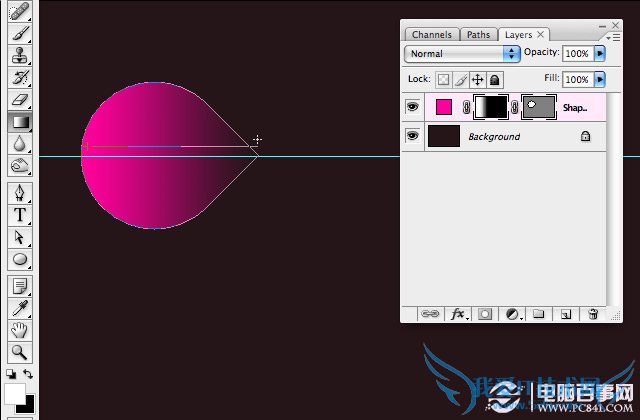Add a layer style with fx button
Image resolution: width=640 pixels, height=420 pixels.
coord(458,314)
